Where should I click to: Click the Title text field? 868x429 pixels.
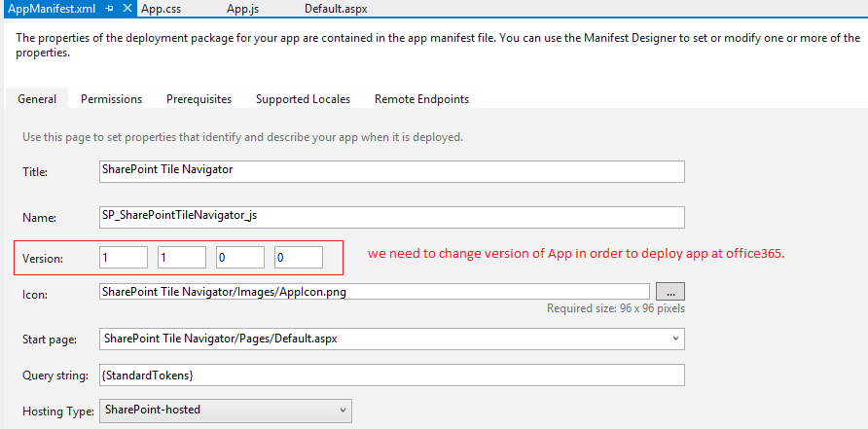(392, 171)
